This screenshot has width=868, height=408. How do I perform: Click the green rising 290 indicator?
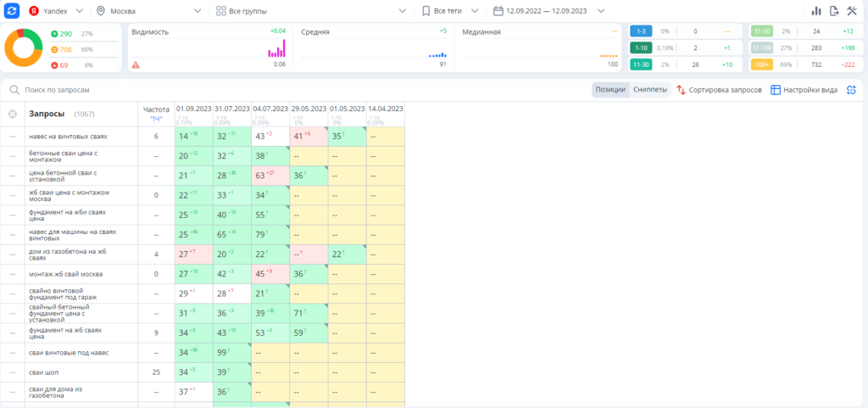(x=61, y=34)
